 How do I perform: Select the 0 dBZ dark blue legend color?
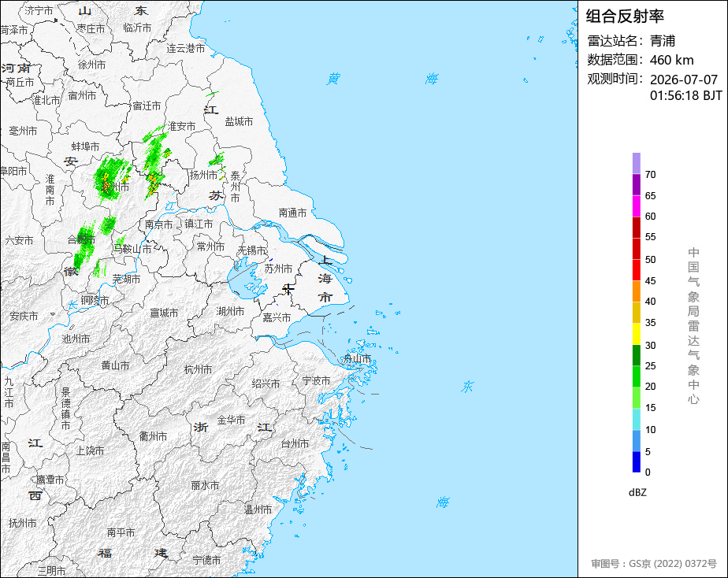click(636, 461)
